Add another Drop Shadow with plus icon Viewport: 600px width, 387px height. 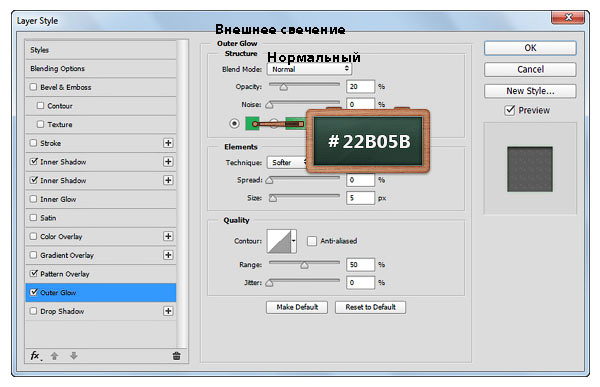(x=168, y=311)
